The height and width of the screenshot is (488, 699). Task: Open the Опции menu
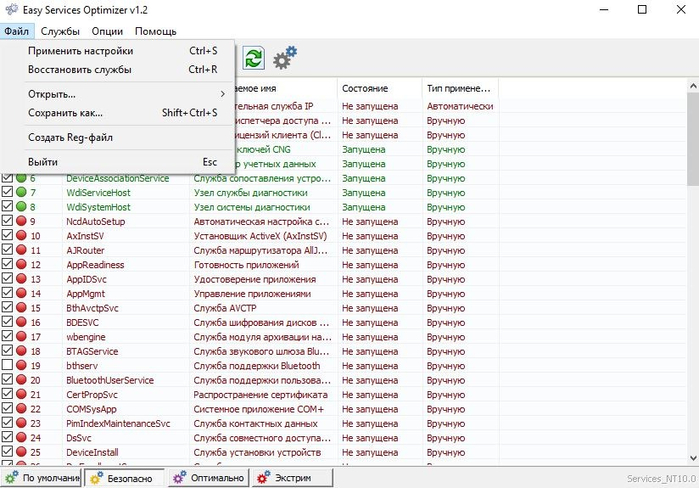pyautogui.click(x=107, y=31)
